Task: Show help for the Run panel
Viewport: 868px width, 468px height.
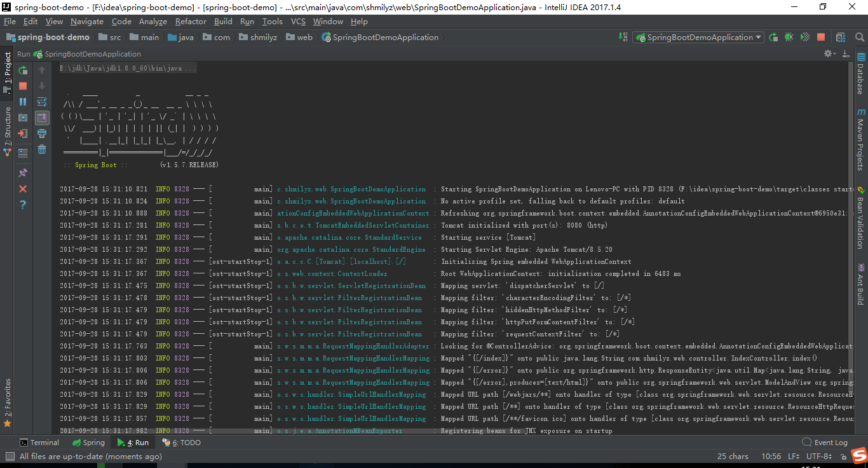Action: (x=23, y=205)
